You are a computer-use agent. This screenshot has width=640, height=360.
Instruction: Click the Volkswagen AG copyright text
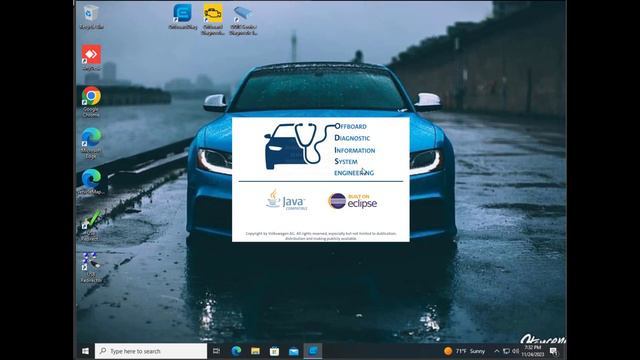321,236
